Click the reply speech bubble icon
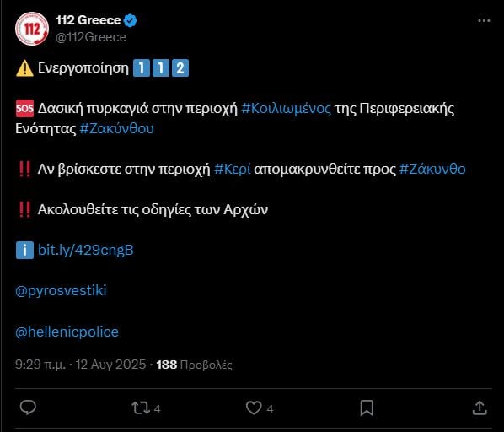Image resolution: width=504 pixels, height=432 pixels. pyautogui.click(x=28, y=408)
